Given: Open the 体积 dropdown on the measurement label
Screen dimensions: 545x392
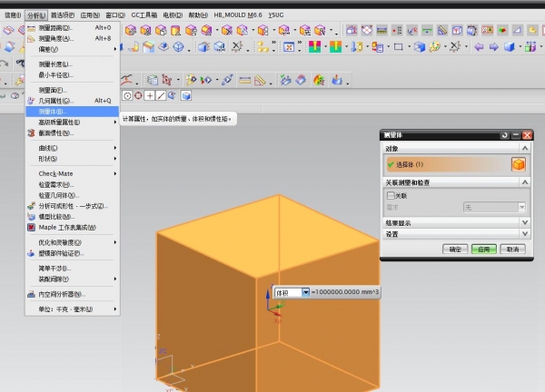Looking at the screenshot, I should (x=305, y=292).
